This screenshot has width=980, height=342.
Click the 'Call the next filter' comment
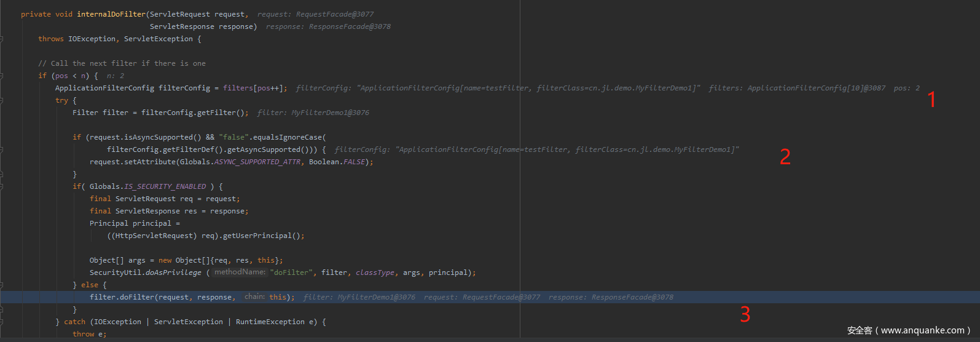pyautogui.click(x=122, y=63)
